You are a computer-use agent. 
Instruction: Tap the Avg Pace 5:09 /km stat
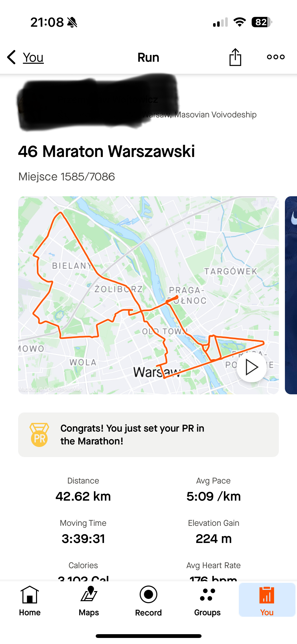click(213, 490)
